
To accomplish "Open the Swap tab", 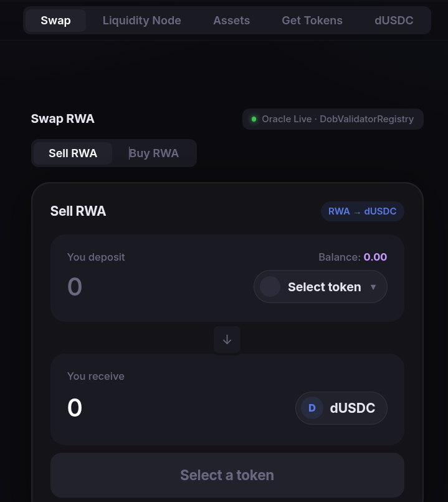I will pos(55,21).
